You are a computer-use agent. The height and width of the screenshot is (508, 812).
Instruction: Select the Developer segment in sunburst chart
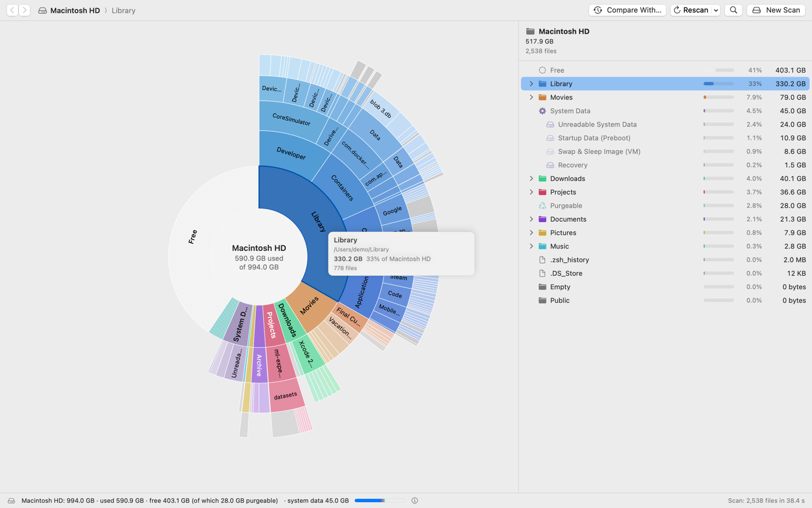(291, 154)
